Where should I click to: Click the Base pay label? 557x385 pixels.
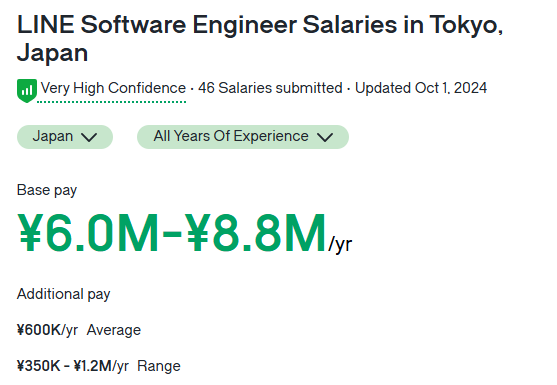coord(47,190)
